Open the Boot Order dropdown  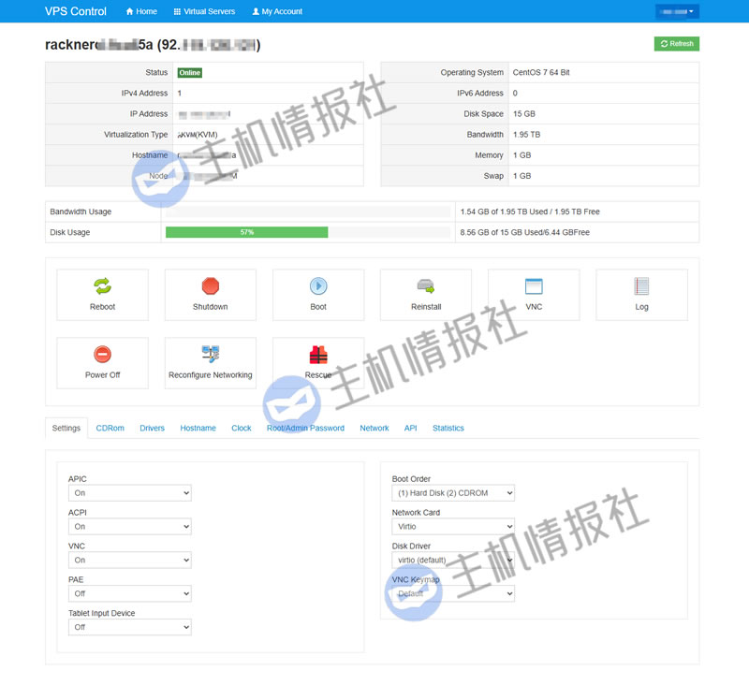(452, 492)
